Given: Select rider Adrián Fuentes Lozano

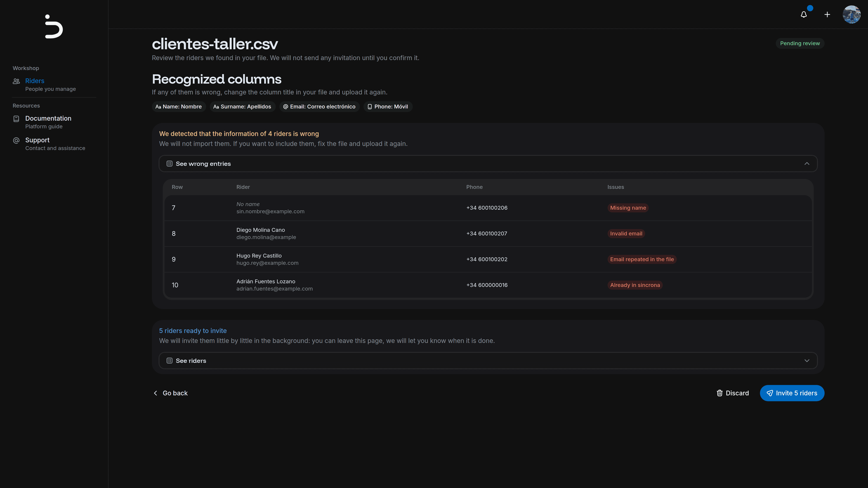Looking at the screenshot, I should (x=266, y=282).
